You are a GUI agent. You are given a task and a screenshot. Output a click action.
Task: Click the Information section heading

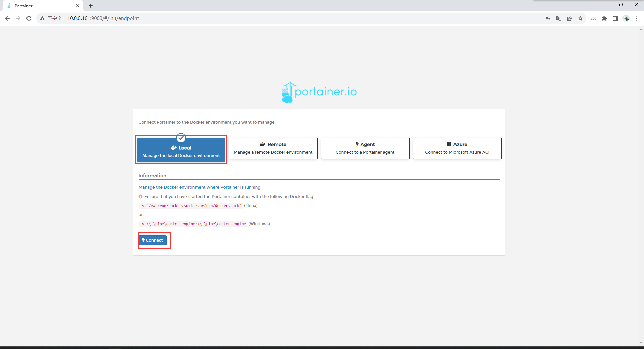(152, 176)
